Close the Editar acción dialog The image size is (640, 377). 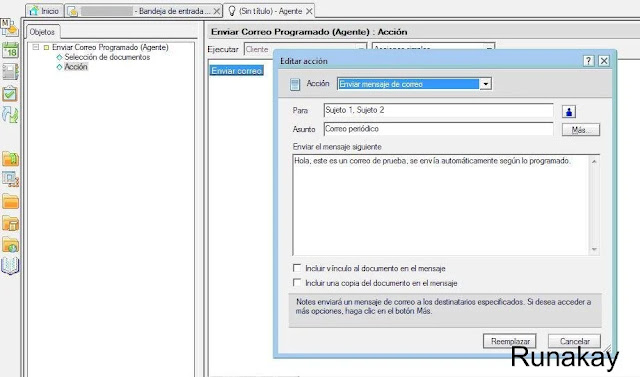coord(604,61)
